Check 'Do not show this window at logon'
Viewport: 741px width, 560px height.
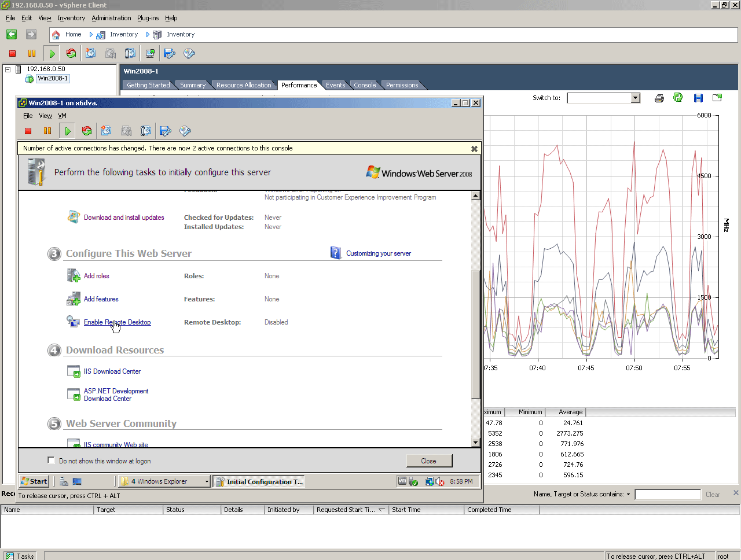click(51, 460)
